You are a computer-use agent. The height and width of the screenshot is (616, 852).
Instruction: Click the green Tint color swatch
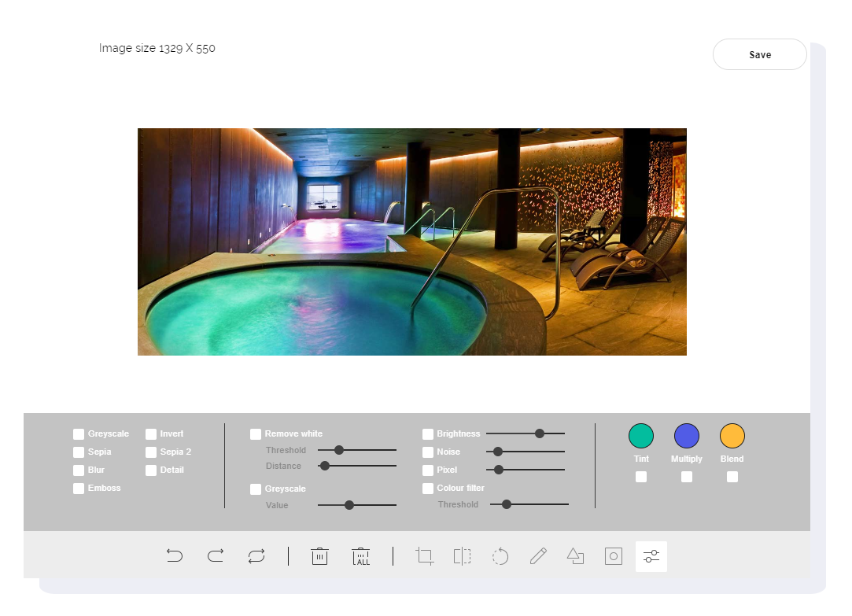[x=641, y=436]
